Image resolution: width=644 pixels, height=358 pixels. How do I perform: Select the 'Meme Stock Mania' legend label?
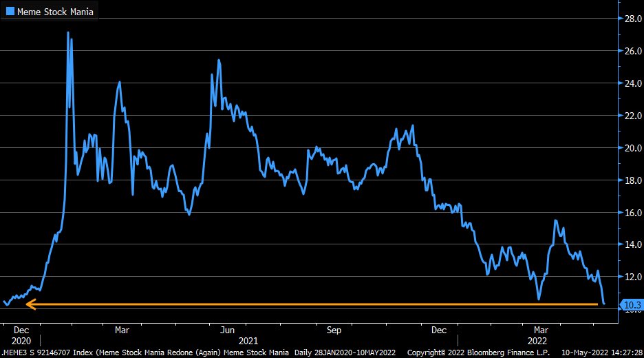click(x=55, y=12)
